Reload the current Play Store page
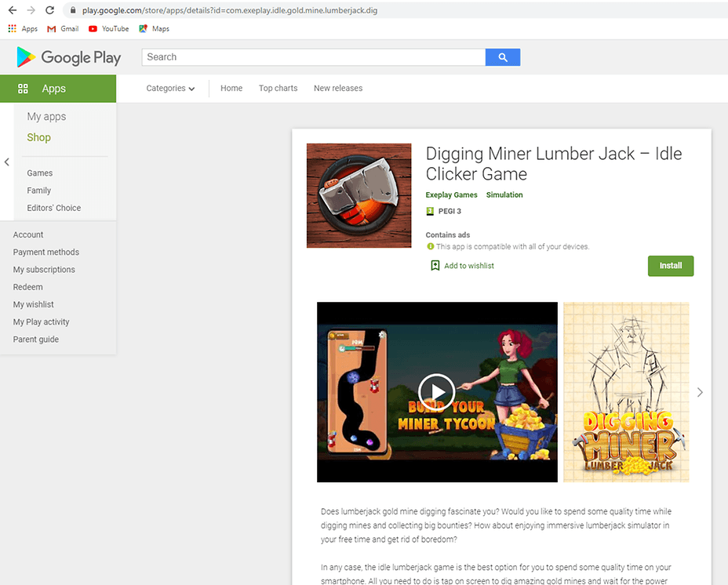Viewport: 728px width, 585px height. click(49, 10)
